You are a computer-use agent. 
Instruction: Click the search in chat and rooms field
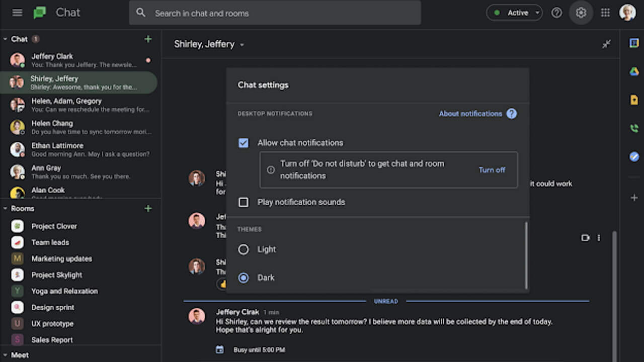coord(275,13)
